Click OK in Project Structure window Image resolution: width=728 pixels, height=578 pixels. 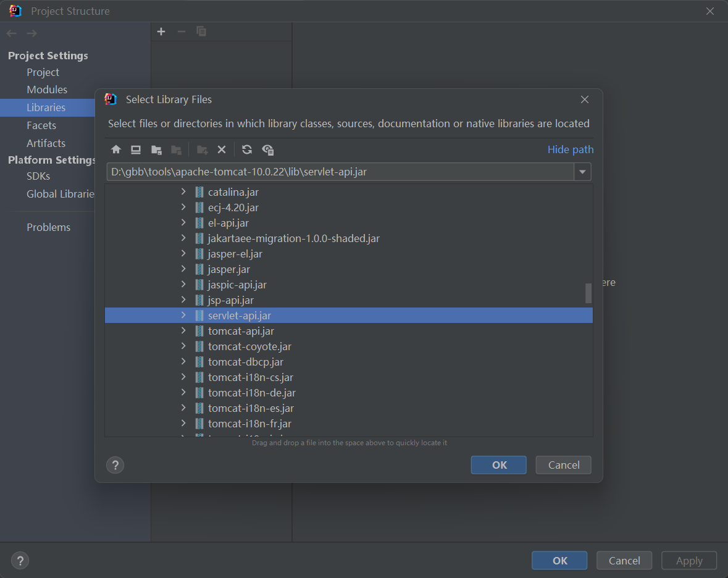559,561
